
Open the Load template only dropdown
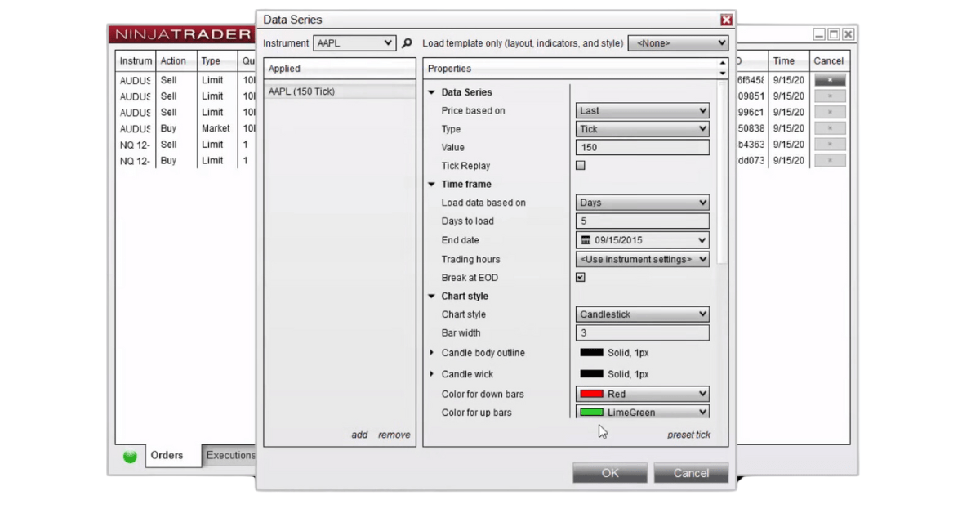[x=678, y=43]
